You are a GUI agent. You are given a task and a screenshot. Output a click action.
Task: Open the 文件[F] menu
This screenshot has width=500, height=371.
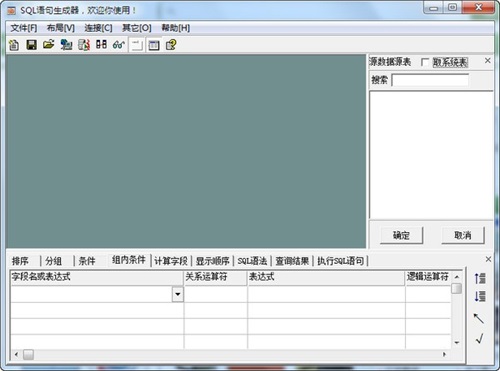pos(24,28)
